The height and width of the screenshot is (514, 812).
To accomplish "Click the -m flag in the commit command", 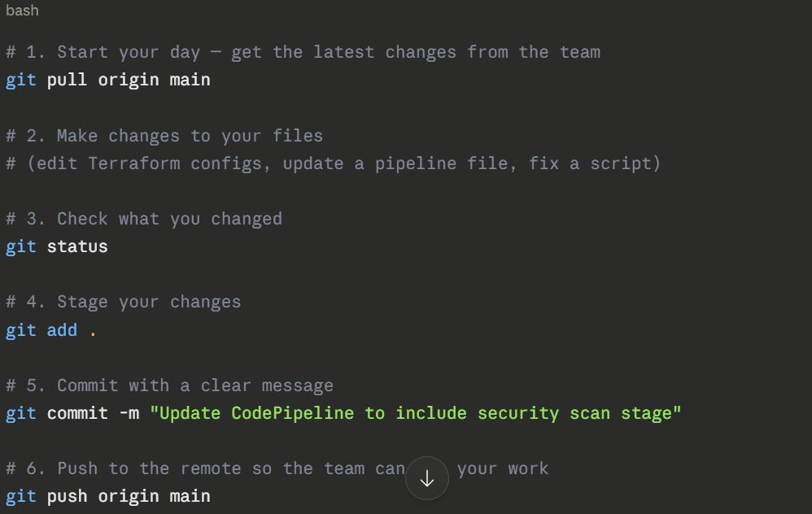I will [x=129, y=413].
